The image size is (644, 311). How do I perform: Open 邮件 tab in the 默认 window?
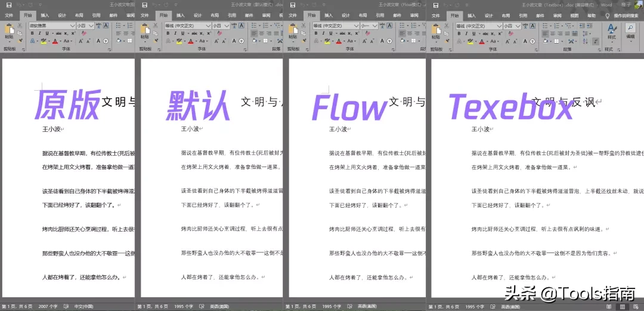(249, 15)
